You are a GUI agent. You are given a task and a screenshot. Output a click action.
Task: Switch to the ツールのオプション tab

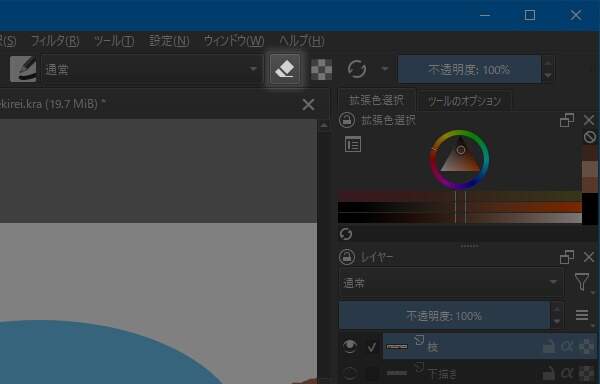[464, 101]
